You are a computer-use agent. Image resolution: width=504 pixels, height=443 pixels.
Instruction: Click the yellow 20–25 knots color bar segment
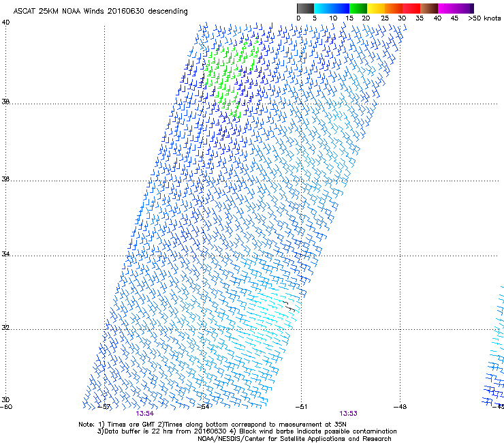[376, 8]
